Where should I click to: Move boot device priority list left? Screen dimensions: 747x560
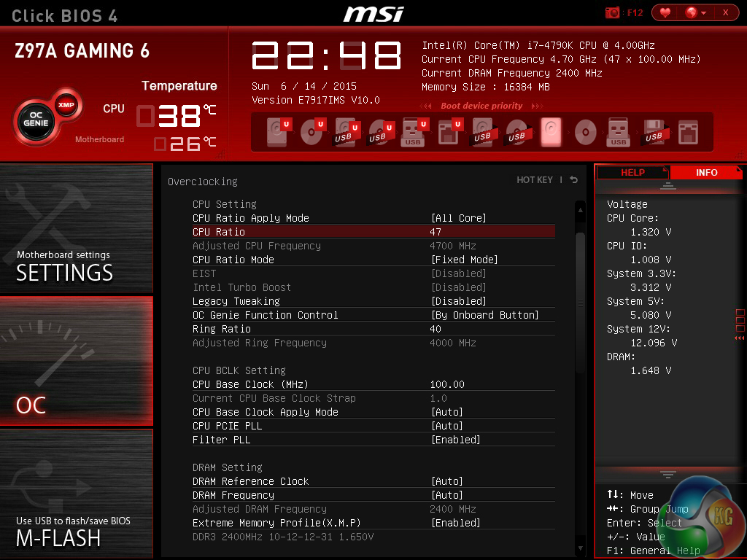pyautogui.click(x=425, y=106)
